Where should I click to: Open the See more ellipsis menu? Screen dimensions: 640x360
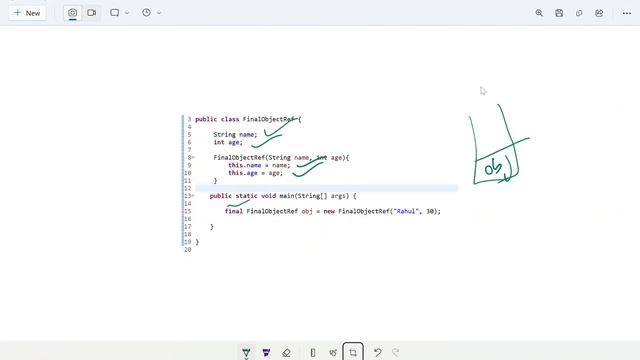pos(627,13)
